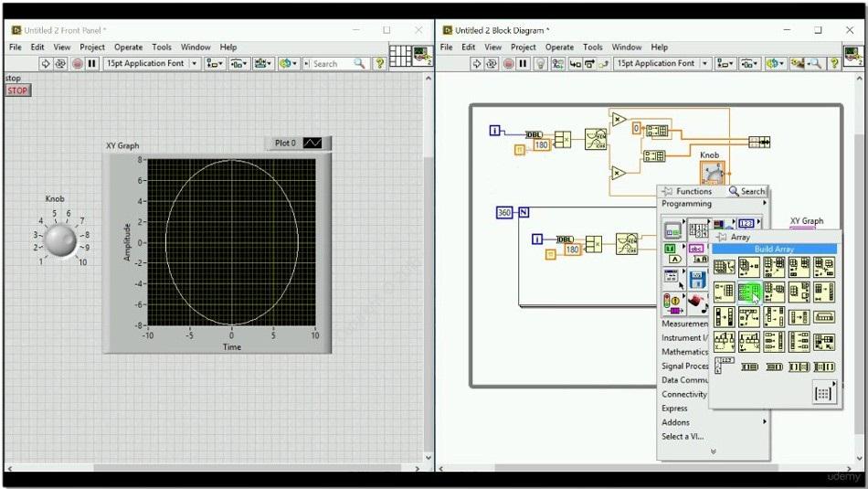
Task: Click the Knob dial control
Action: click(60, 239)
